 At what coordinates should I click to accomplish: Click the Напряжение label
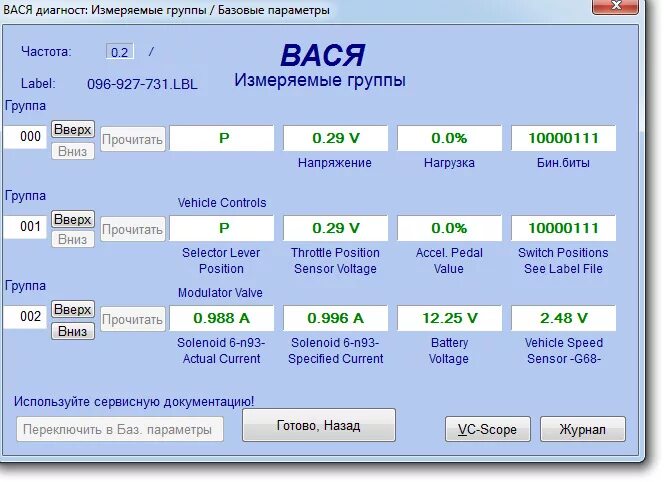[x=335, y=163]
